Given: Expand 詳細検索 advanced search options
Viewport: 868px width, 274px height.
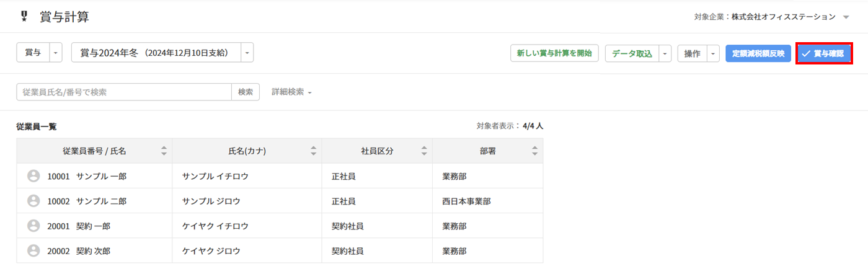Looking at the screenshot, I should (x=291, y=92).
